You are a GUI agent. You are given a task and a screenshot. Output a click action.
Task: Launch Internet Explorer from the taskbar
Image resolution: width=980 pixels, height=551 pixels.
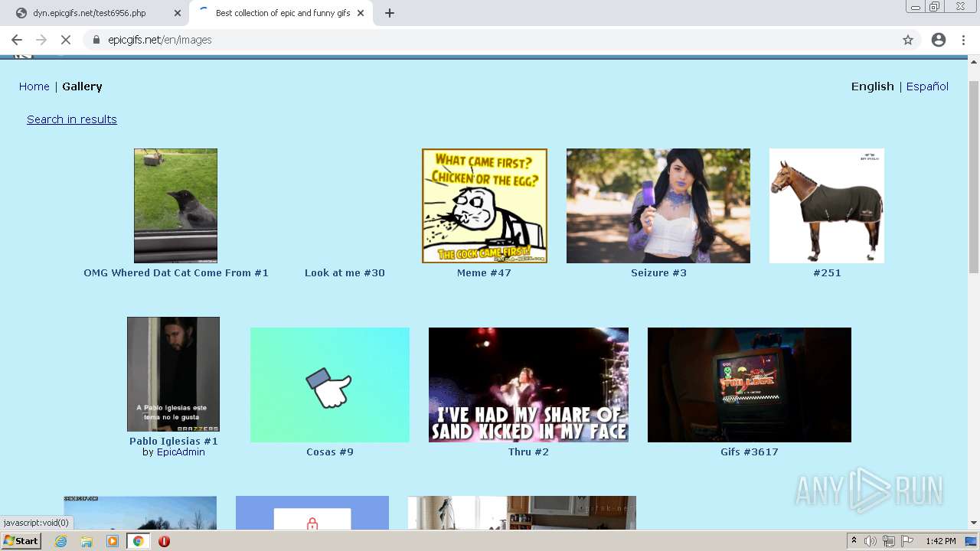point(61,541)
